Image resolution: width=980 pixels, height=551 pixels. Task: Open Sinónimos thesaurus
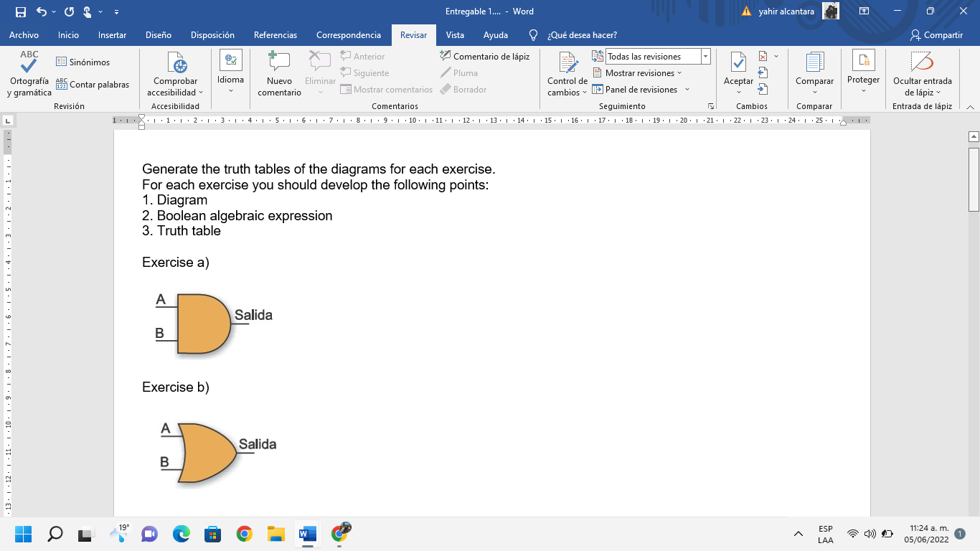point(83,62)
